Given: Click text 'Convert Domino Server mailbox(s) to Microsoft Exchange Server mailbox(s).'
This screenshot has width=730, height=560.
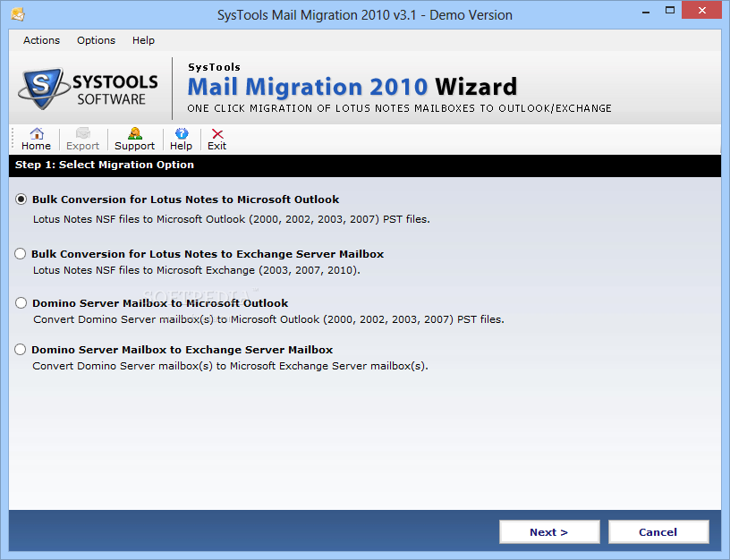Looking at the screenshot, I should click(x=230, y=367).
